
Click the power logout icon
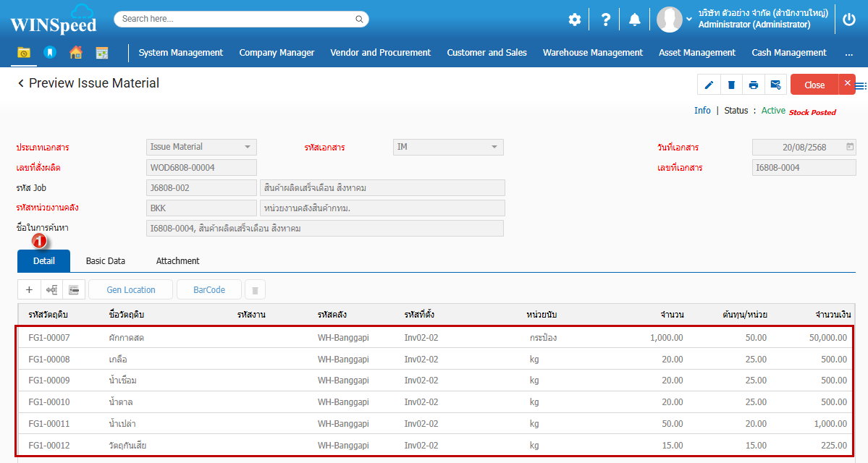click(849, 20)
